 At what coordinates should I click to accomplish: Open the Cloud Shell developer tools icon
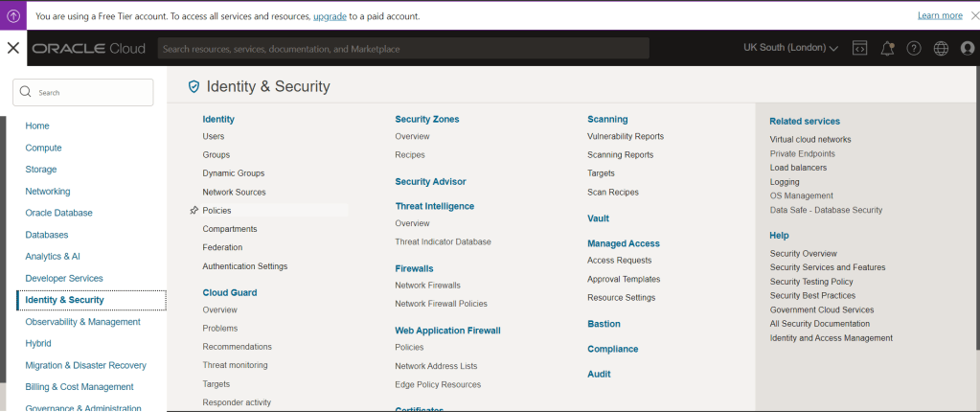tap(860, 48)
